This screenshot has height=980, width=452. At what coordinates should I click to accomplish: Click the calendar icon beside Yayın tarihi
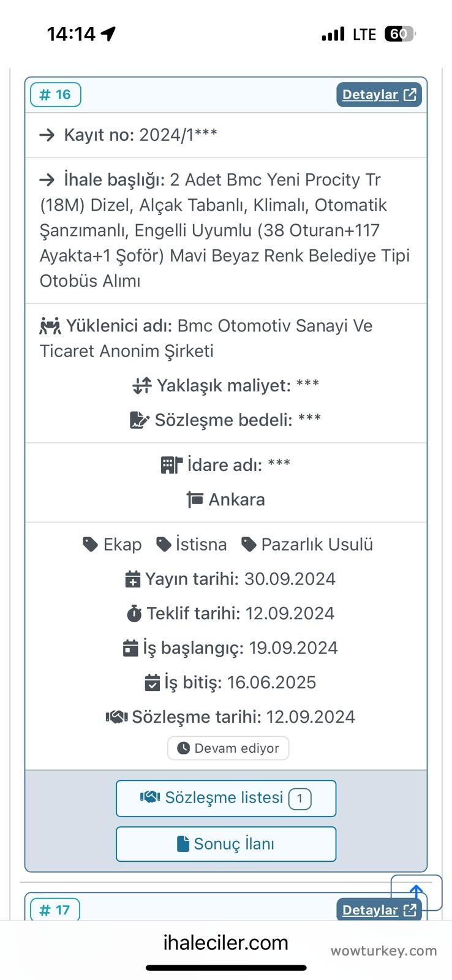(x=132, y=579)
